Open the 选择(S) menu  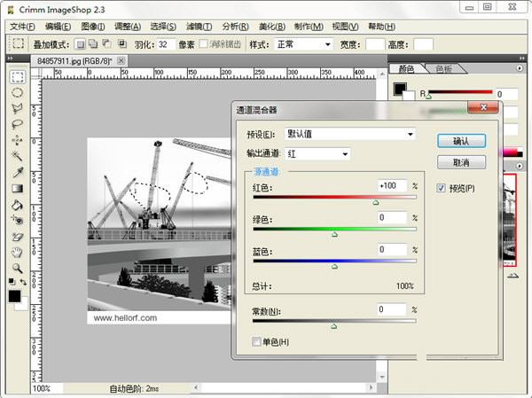163,27
